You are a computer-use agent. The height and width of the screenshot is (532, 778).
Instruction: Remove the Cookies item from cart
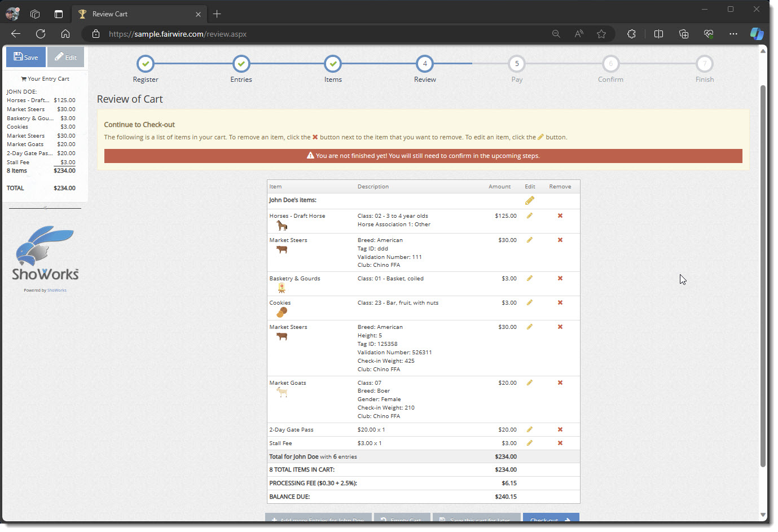(x=560, y=302)
